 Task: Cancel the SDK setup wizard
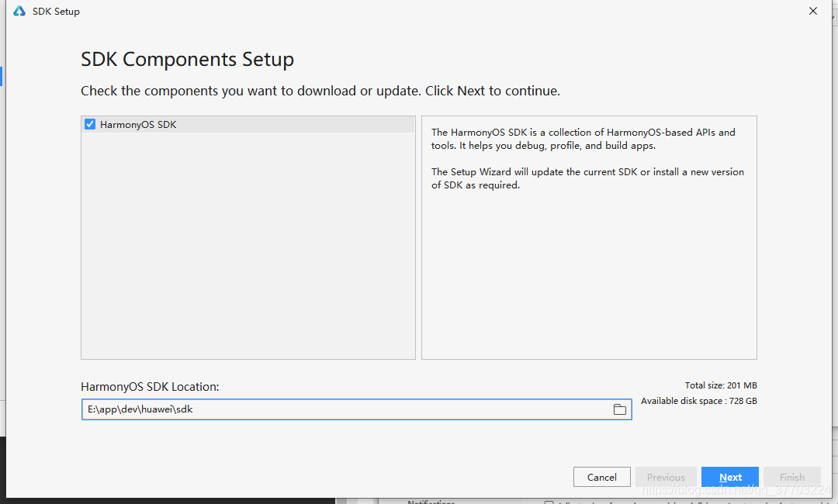[602, 477]
